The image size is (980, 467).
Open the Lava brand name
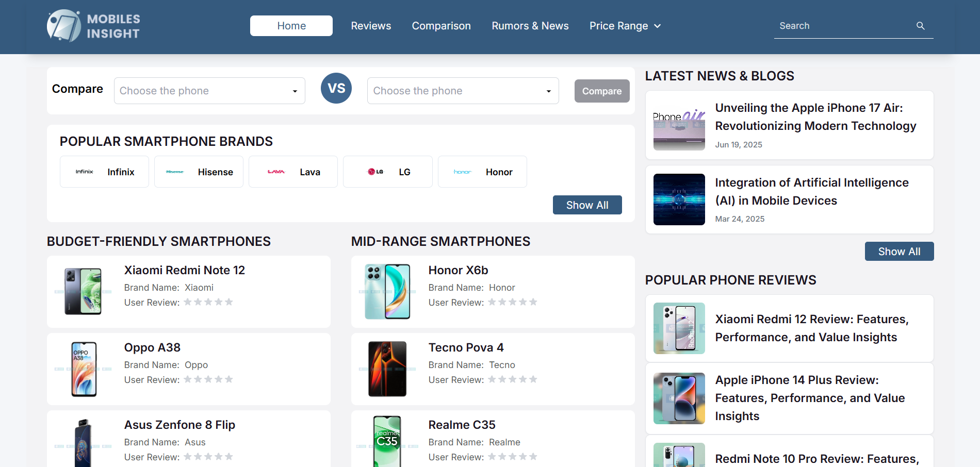pyautogui.click(x=310, y=172)
